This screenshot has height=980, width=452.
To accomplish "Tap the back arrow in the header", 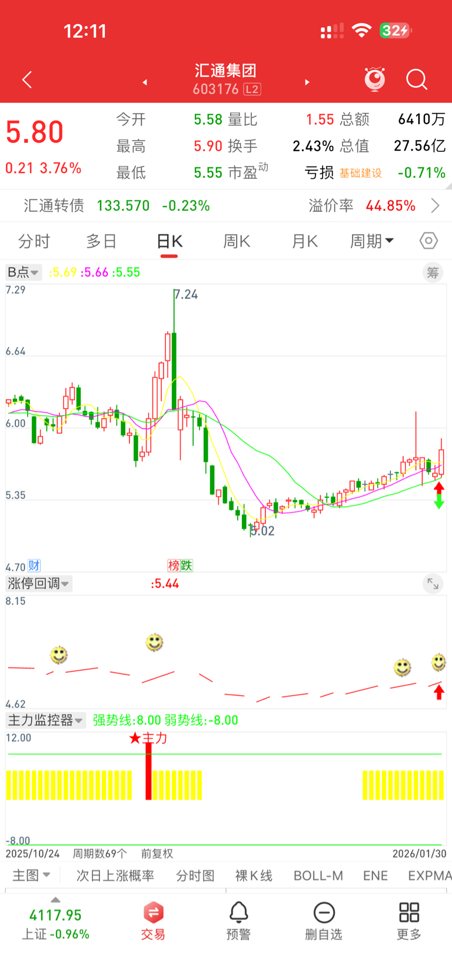I will [x=27, y=79].
